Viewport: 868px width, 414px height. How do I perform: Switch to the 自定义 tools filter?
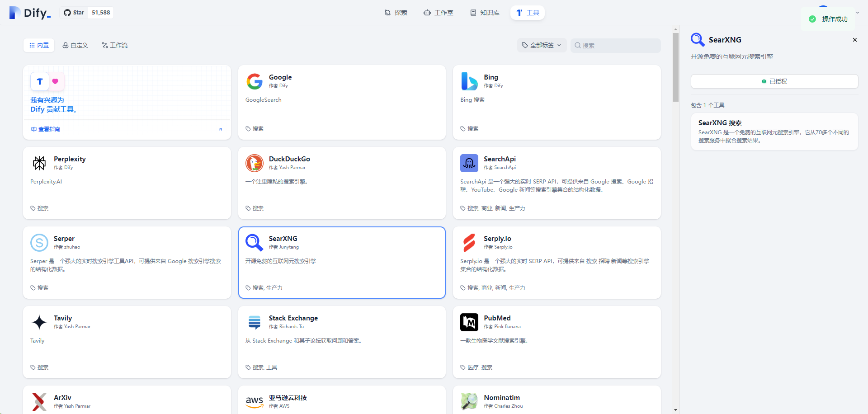[x=75, y=45]
